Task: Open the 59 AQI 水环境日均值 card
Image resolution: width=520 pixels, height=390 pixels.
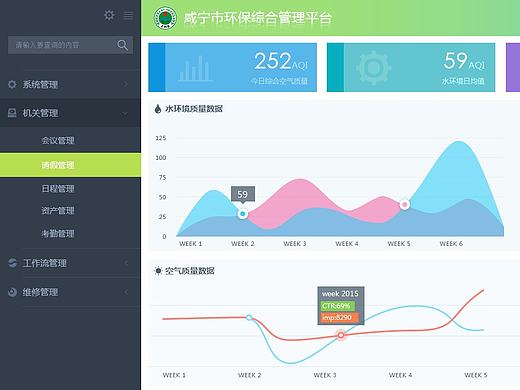Action: pos(411,67)
